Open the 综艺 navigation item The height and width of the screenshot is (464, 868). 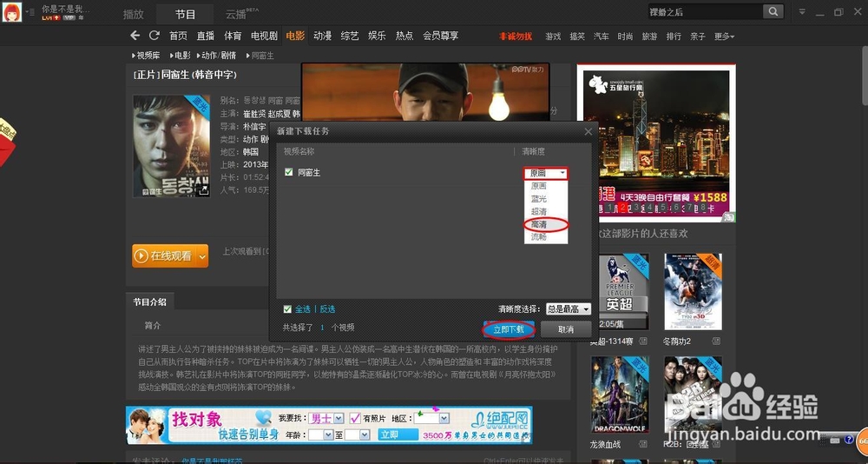point(350,36)
